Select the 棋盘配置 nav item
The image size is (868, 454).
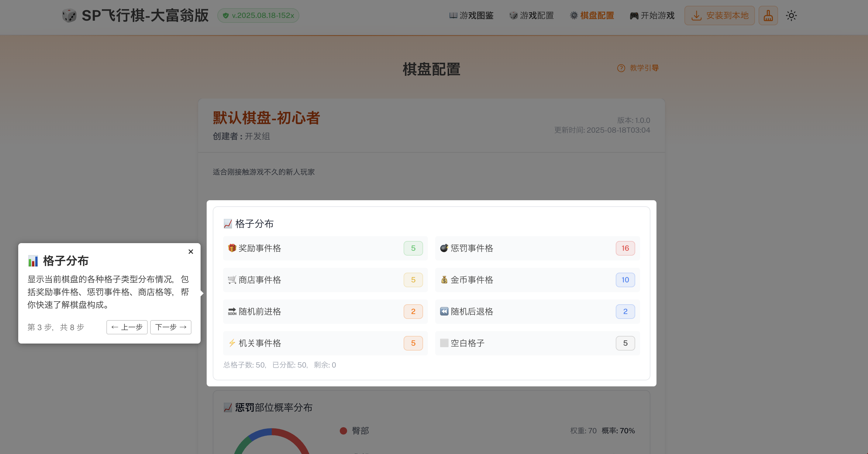pos(592,16)
